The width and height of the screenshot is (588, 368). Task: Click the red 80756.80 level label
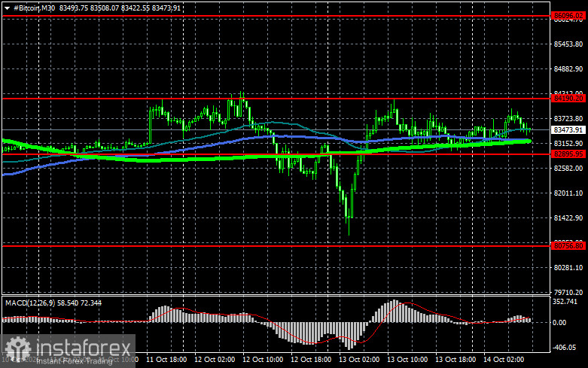(x=568, y=246)
